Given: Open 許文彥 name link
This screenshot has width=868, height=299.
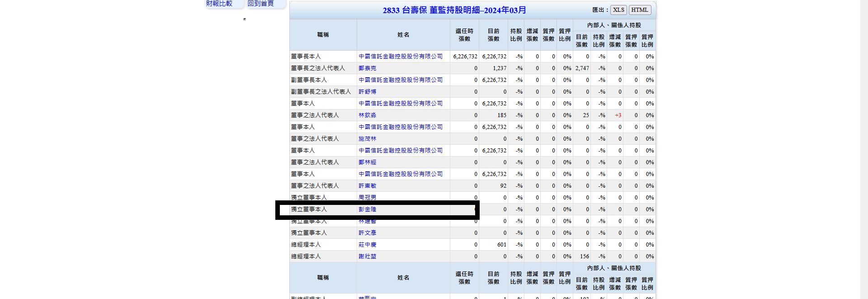Looking at the screenshot, I should pyautogui.click(x=367, y=233).
